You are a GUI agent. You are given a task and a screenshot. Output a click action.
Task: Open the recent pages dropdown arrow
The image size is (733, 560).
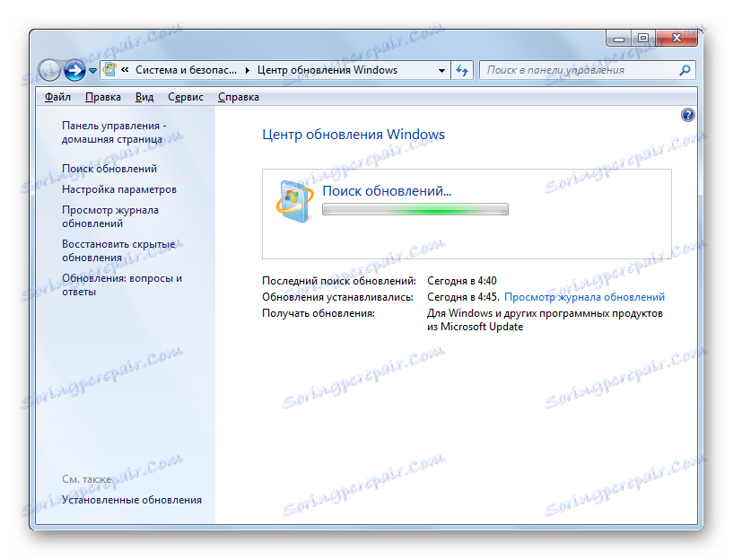click(92, 71)
